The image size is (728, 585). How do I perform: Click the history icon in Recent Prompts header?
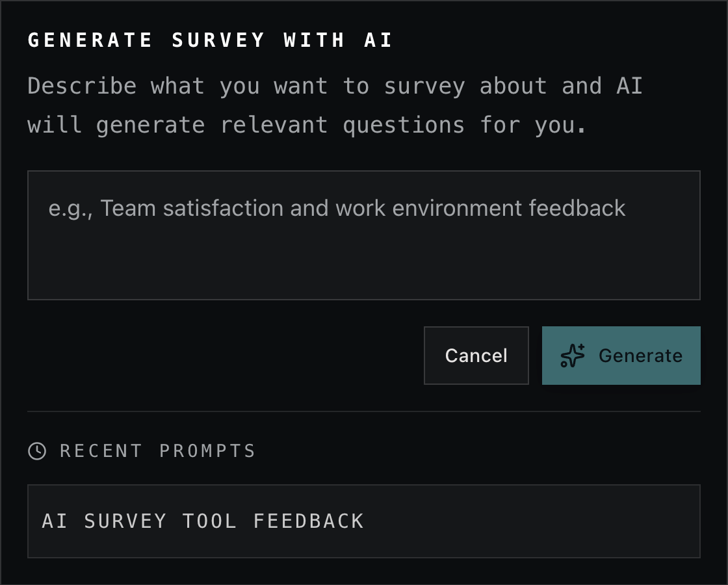[37, 450]
